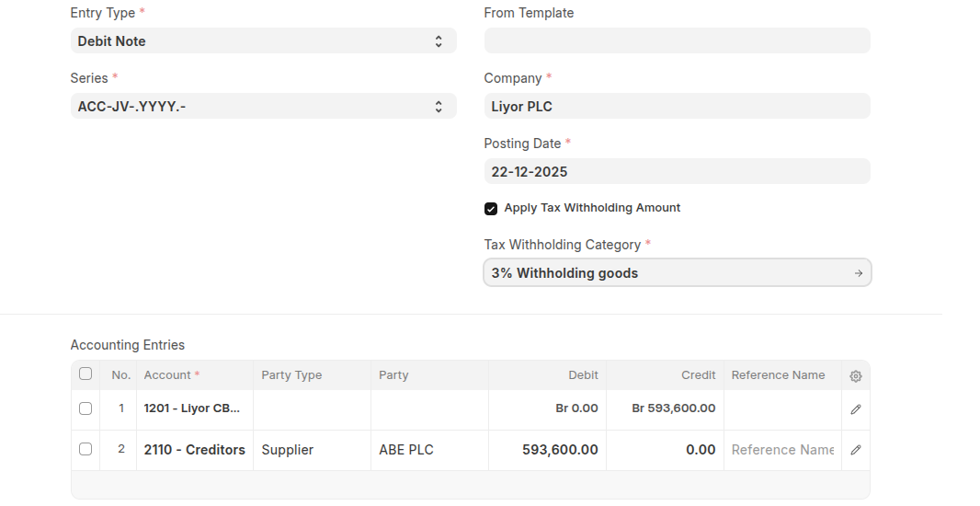Click the Tax Withholding Category field
980x506 pixels.
click(667, 273)
